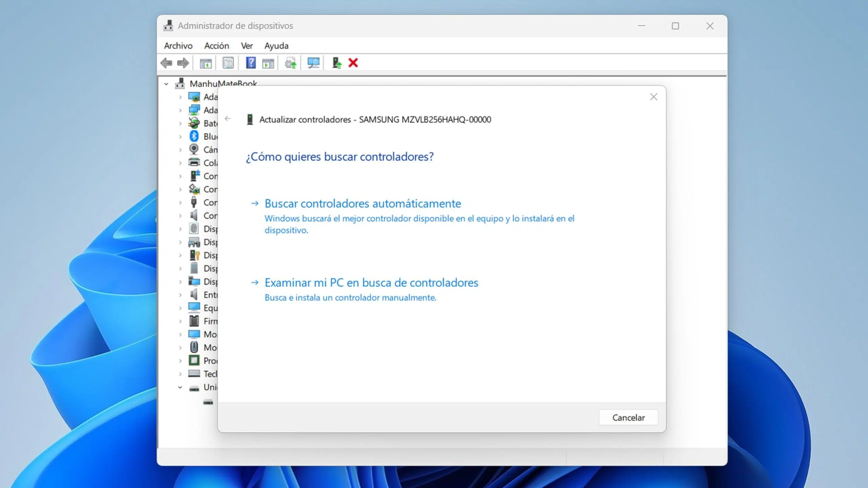The height and width of the screenshot is (488, 868).
Task: Expand the Firm... firmware tree category
Action: point(180,321)
